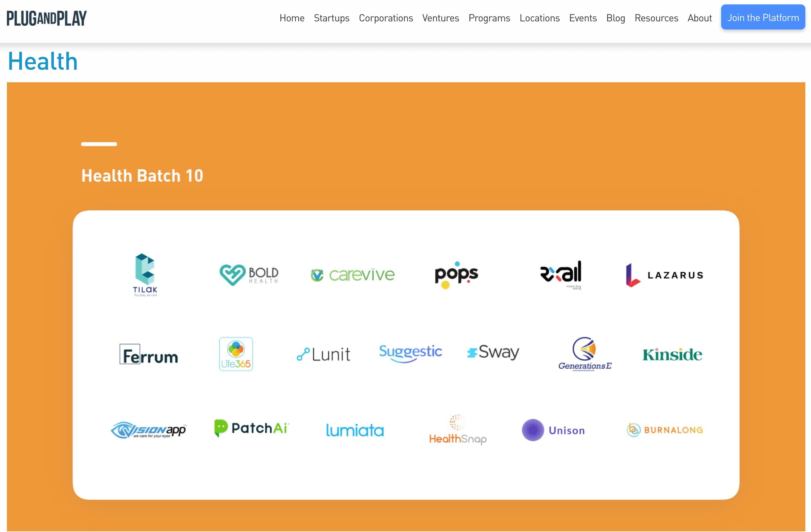This screenshot has height=532, width=811.
Task: Click the Plug and Play logo
Action: coord(47,18)
